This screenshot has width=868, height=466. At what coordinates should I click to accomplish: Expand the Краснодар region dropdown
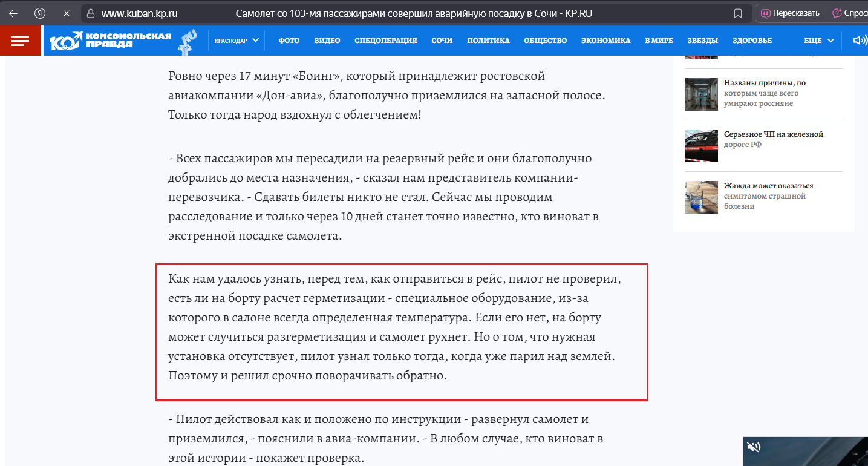237,41
